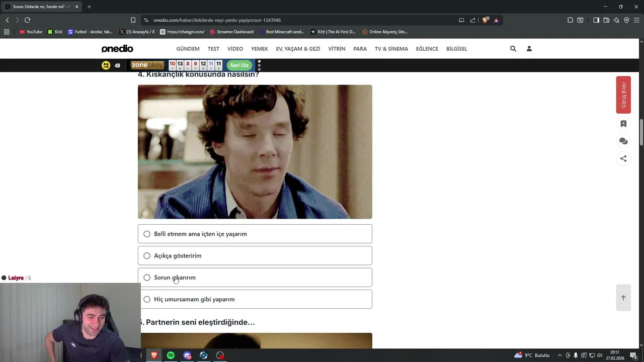Viewport: 644px width, 362px height.
Task: Choose the 'Sorun çıkarırım' answer
Action: point(255,277)
